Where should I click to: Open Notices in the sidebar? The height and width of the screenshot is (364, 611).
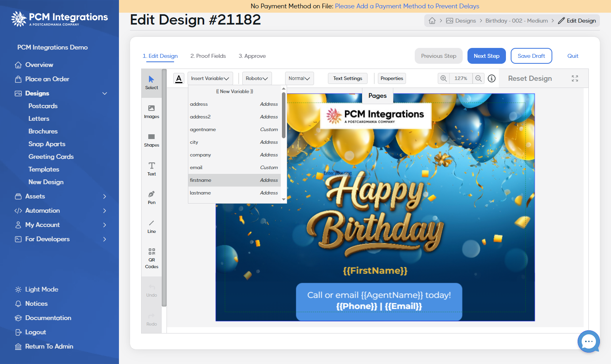(36, 303)
